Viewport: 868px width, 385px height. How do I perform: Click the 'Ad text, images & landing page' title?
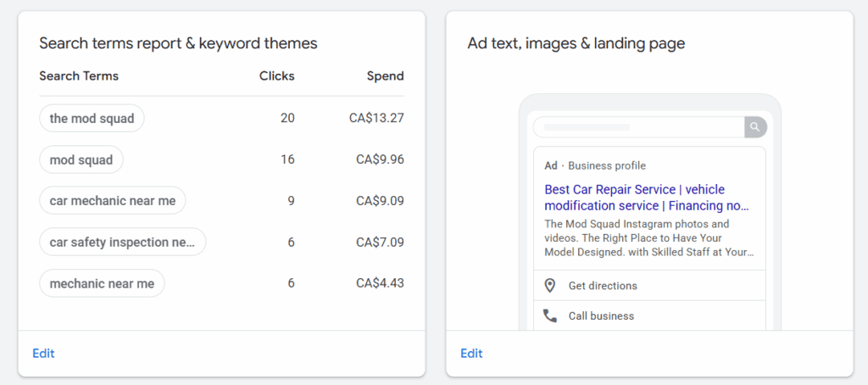tap(576, 43)
